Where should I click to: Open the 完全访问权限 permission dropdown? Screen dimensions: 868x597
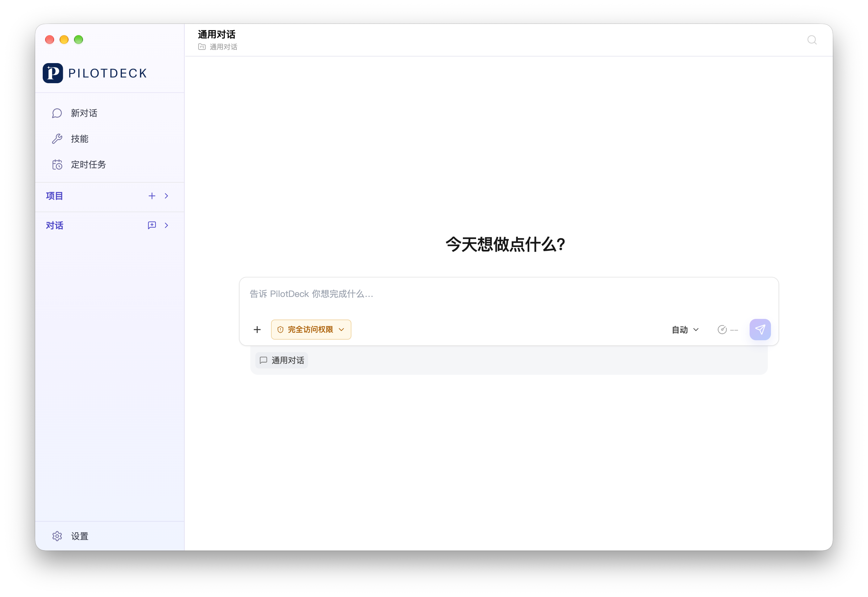coord(311,330)
